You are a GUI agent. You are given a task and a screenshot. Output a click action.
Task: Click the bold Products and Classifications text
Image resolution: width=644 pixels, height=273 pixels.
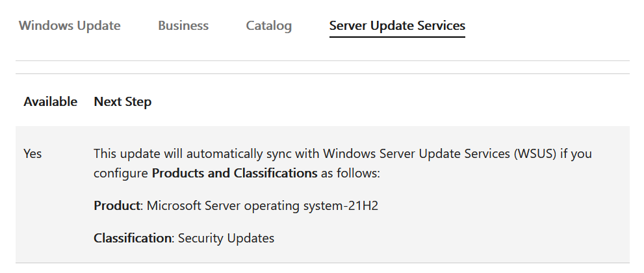click(x=234, y=174)
